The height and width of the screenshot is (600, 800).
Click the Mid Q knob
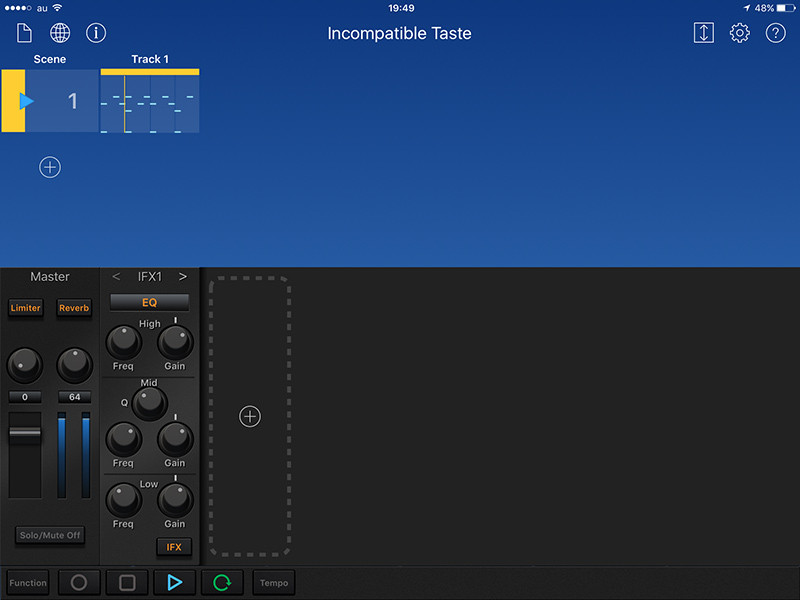point(149,403)
